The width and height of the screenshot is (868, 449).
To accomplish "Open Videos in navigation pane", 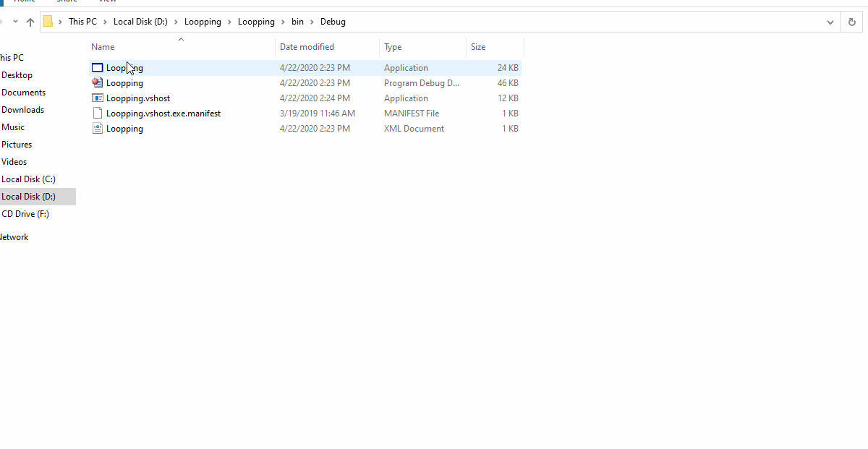I will [x=14, y=162].
